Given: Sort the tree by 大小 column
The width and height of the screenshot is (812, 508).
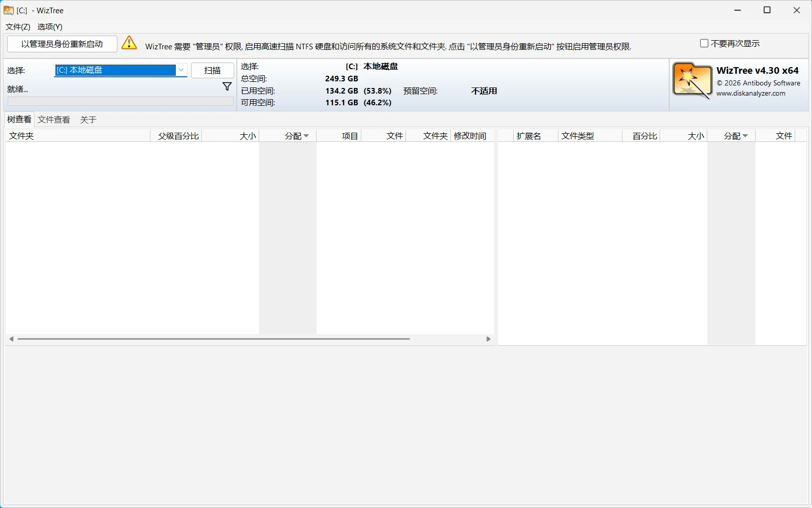Looking at the screenshot, I should pyautogui.click(x=230, y=136).
